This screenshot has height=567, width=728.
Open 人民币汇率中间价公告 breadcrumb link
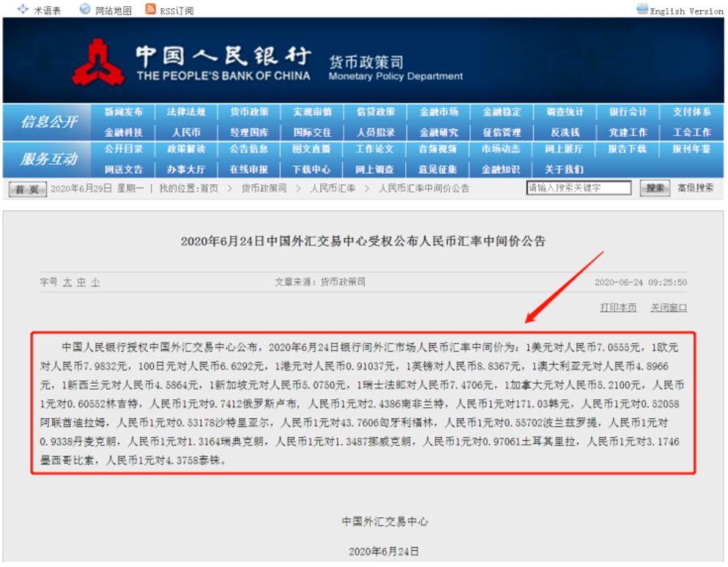(x=424, y=188)
